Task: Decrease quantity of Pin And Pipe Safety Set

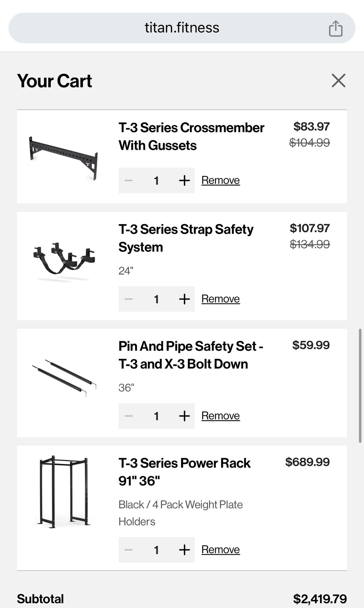Action: (x=129, y=416)
